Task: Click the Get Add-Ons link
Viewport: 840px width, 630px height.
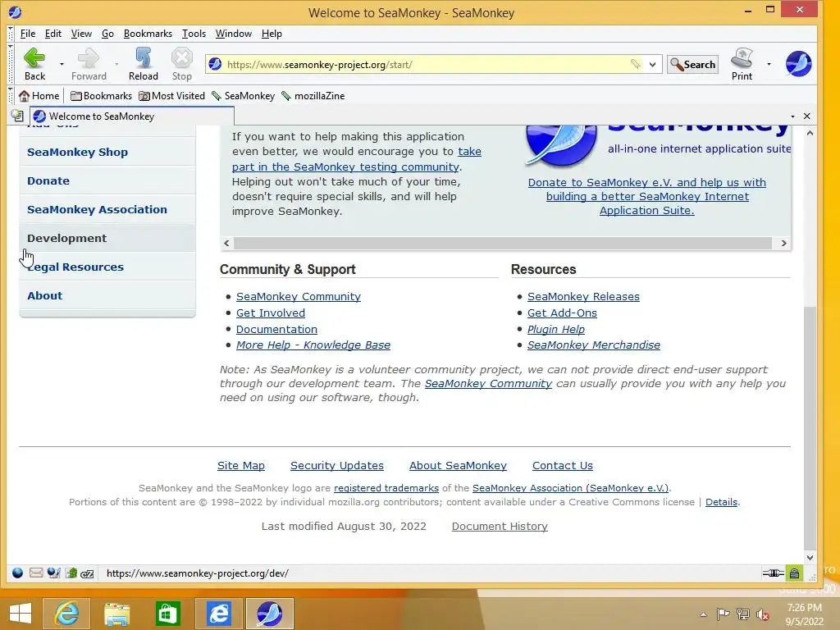Action: (562, 313)
